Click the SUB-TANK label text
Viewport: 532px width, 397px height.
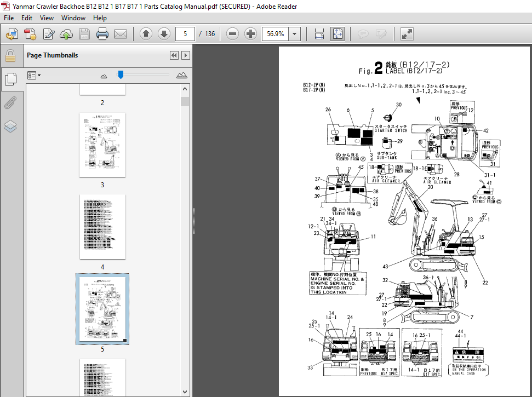coord(386,157)
